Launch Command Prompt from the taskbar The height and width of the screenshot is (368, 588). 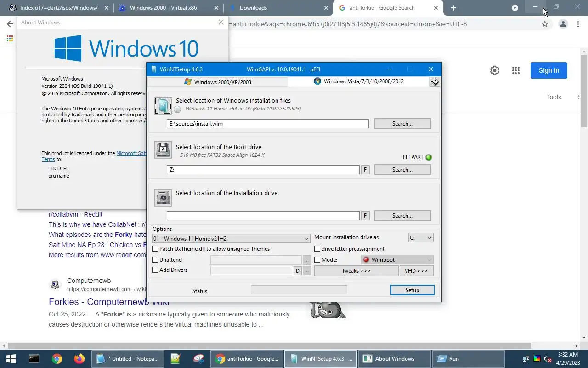point(34,359)
